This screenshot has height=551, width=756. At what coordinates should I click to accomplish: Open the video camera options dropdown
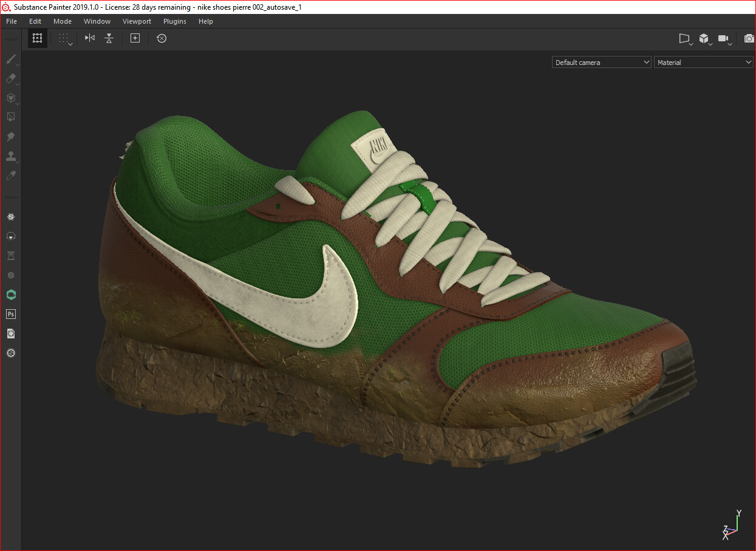tap(724, 39)
